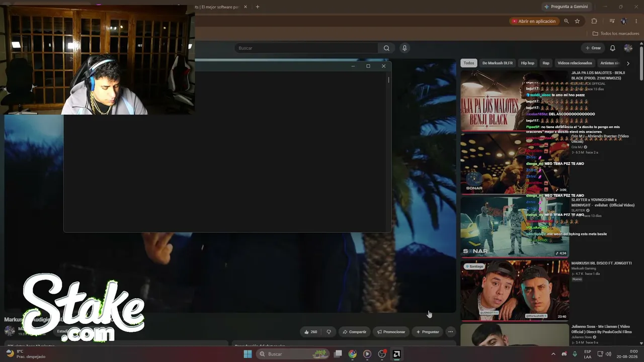Screen dimensions: 644x362
Task: Maximize the dark floating window
Action: click(x=368, y=66)
